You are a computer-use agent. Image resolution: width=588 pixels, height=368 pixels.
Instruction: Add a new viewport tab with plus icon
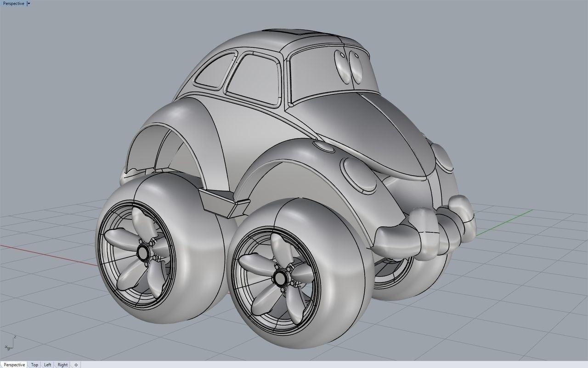tap(76, 365)
